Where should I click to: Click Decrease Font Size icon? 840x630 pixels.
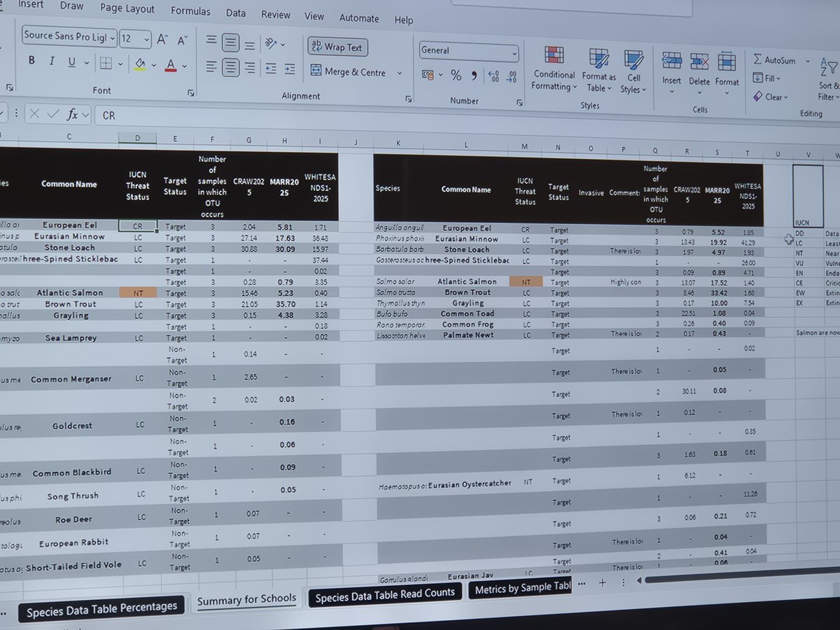182,41
